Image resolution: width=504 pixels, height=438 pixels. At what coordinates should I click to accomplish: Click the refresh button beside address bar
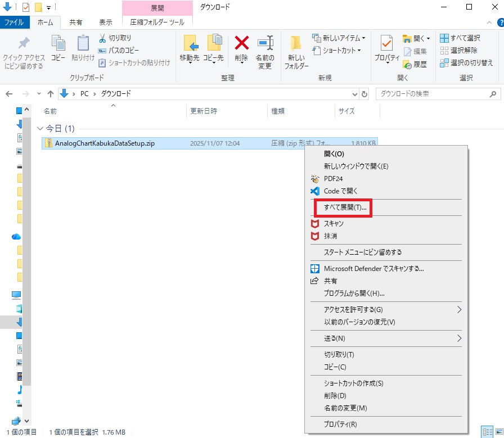click(364, 94)
